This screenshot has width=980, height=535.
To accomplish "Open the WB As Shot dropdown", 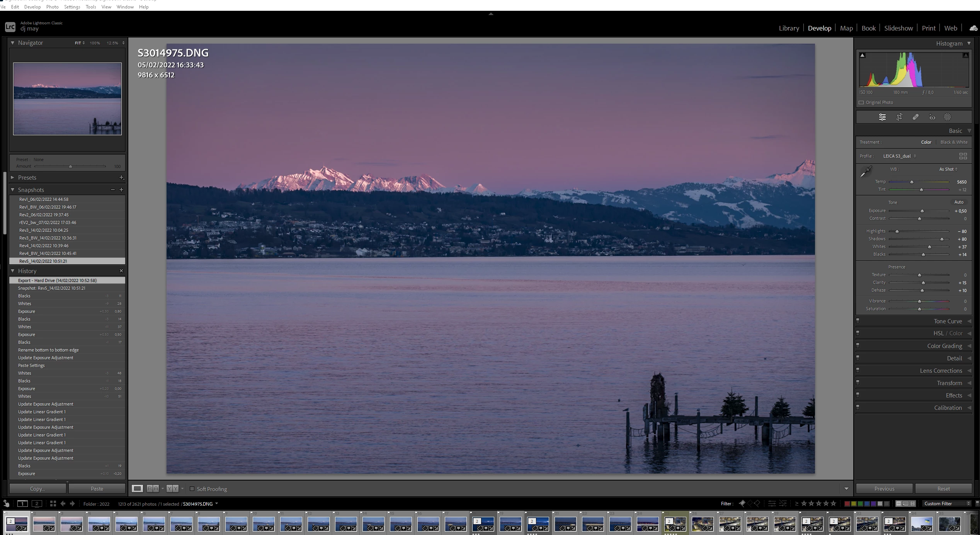I will 948,169.
